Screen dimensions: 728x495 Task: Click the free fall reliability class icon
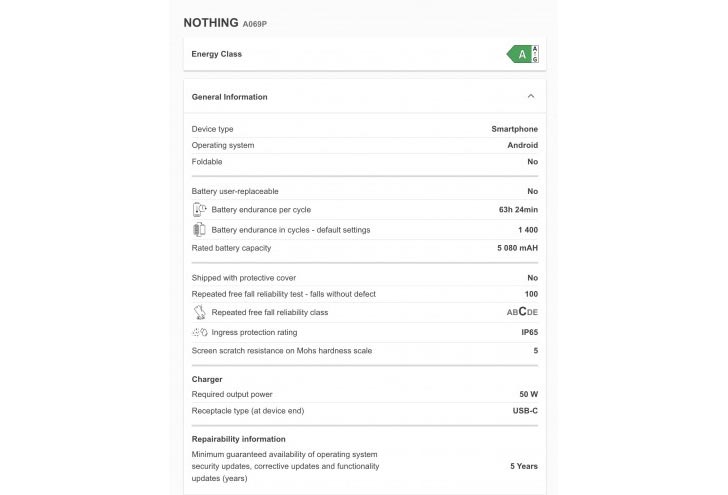pyautogui.click(x=198, y=312)
